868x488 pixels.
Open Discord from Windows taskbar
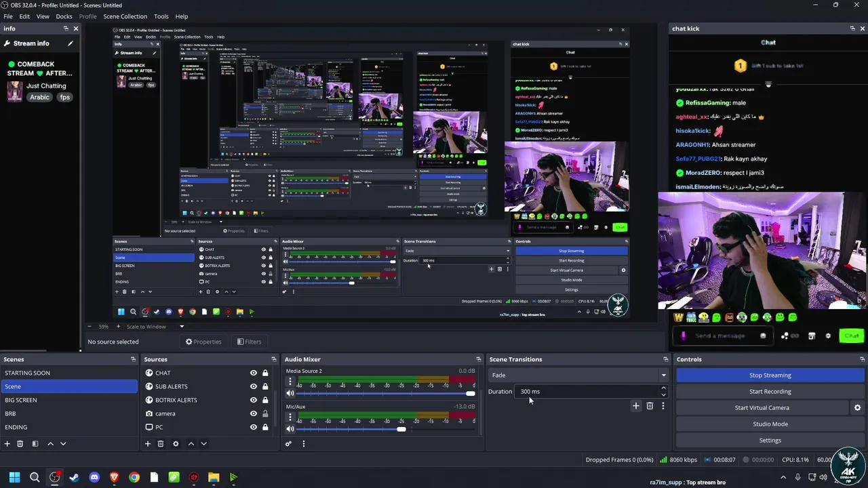[94, 477]
